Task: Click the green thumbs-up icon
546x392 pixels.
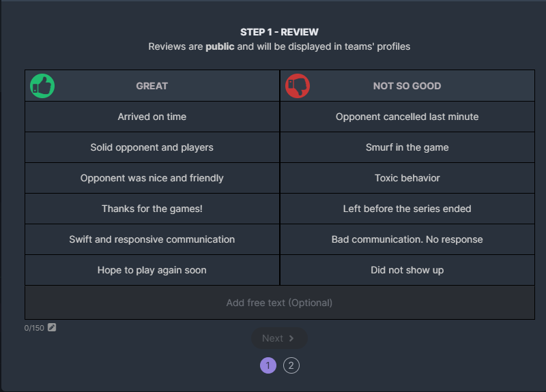Action: [x=42, y=86]
